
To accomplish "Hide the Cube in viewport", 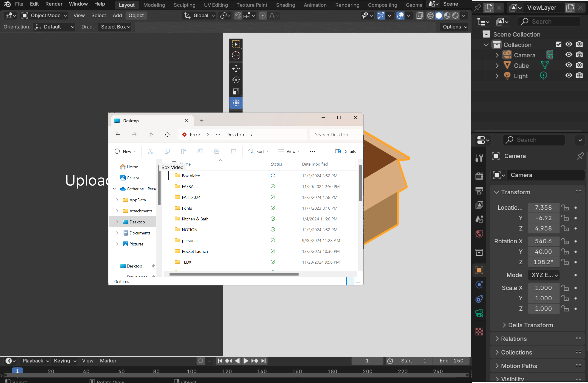I will tap(568, 65).
